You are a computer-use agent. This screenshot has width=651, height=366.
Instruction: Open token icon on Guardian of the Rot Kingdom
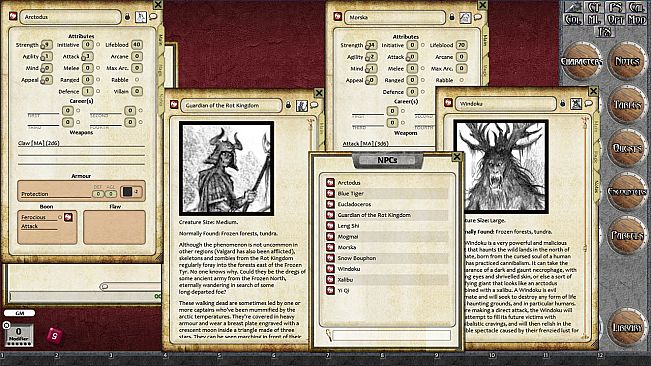tap(302, 105)
